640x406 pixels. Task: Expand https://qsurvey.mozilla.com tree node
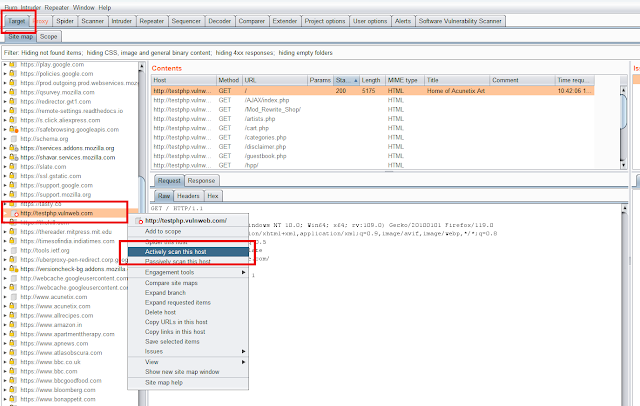(x=5, y=92)
